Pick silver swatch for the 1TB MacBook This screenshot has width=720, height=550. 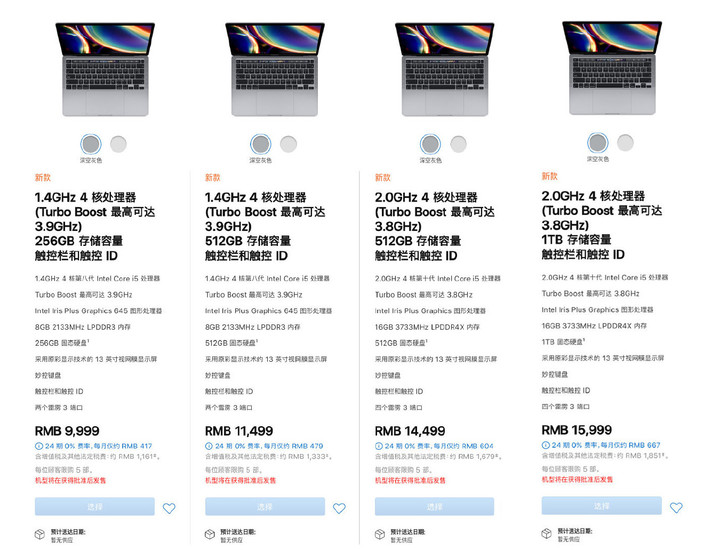pyautogui.click(x=626, y=143)
